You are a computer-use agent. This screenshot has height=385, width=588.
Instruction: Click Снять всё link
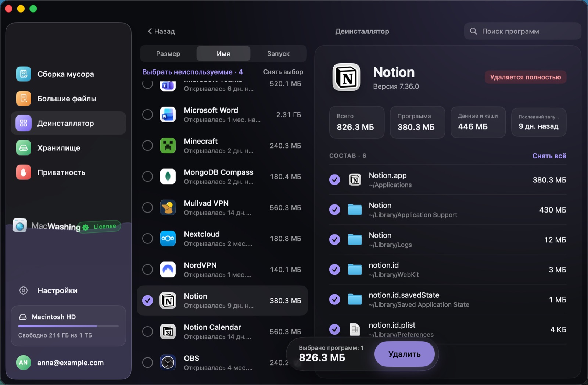pos(549,156)
